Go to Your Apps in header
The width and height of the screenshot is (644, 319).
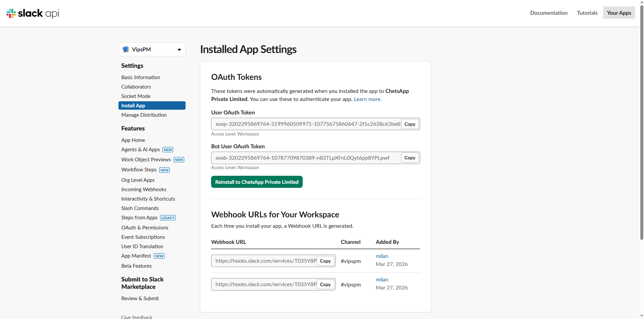point(618,13)
